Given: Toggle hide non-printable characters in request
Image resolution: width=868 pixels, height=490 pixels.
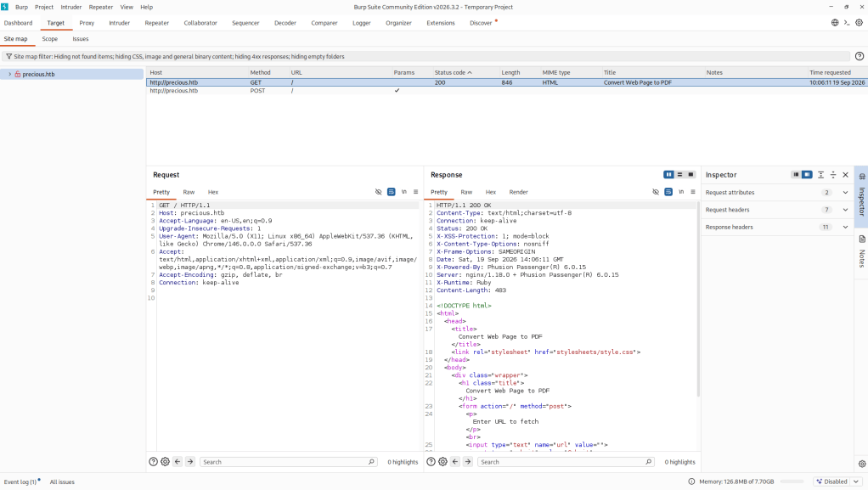Looking at the screenshot, I should [x=379, y=192].
